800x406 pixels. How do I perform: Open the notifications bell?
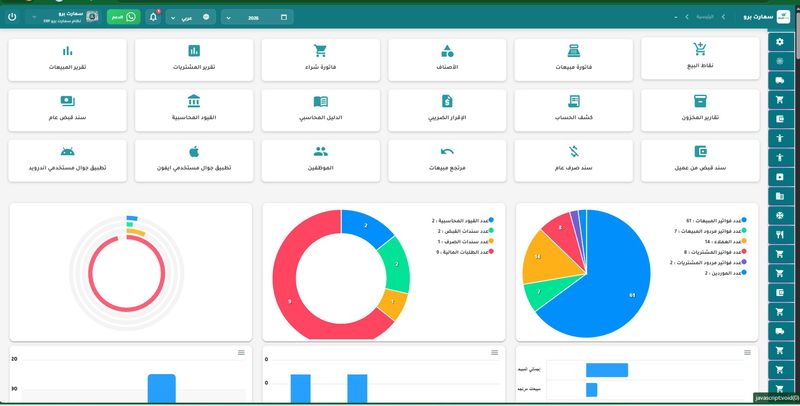(x=153, y=17)
